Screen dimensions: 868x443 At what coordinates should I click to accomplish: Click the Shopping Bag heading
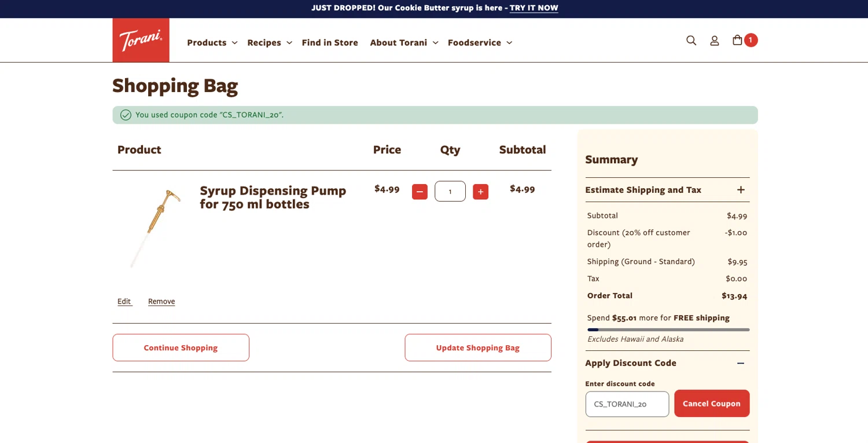point(175,86)
